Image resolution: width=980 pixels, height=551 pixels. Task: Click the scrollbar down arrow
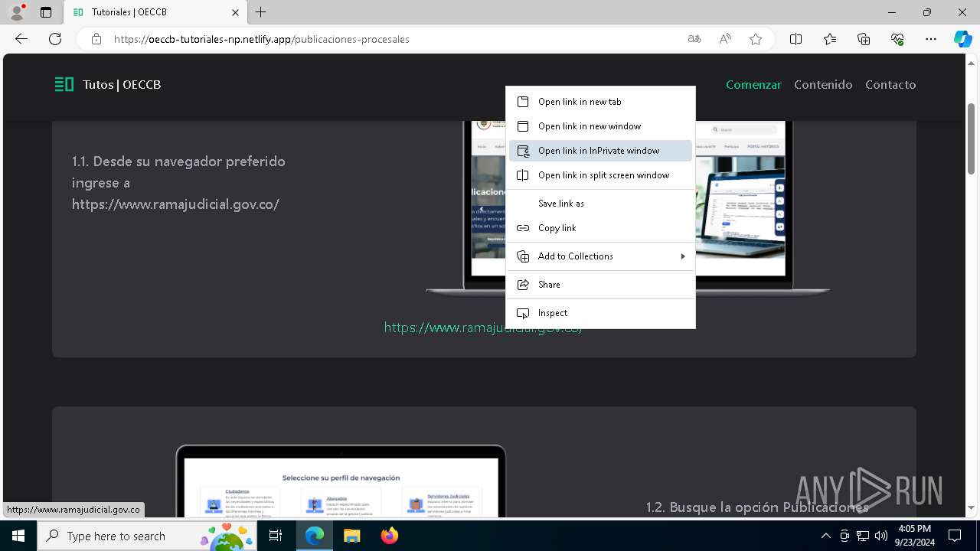click(x=971, y=507)
